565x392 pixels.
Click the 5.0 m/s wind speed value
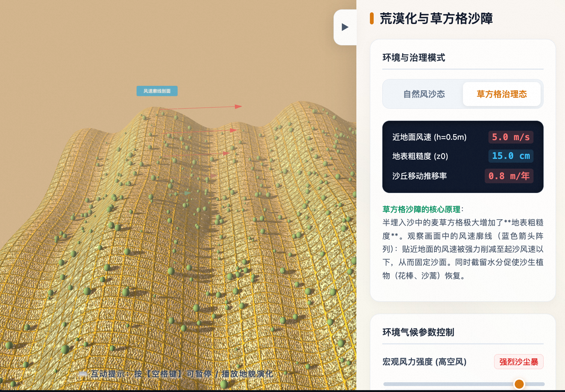tap(511, 137)
